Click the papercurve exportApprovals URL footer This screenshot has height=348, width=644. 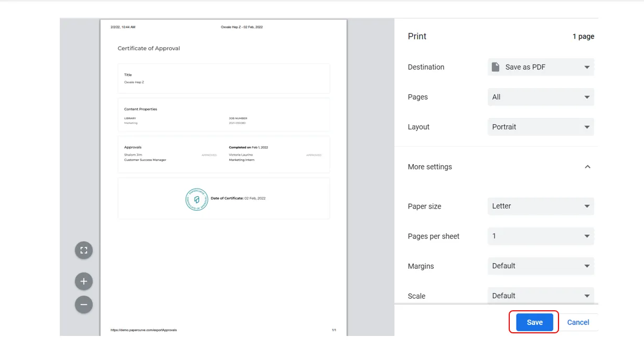(144, 330)
